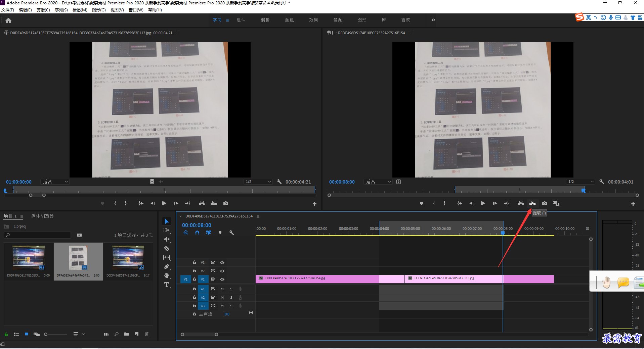Play the Program monitor
This screenshot has width=644, height=349.
point(483,203)
